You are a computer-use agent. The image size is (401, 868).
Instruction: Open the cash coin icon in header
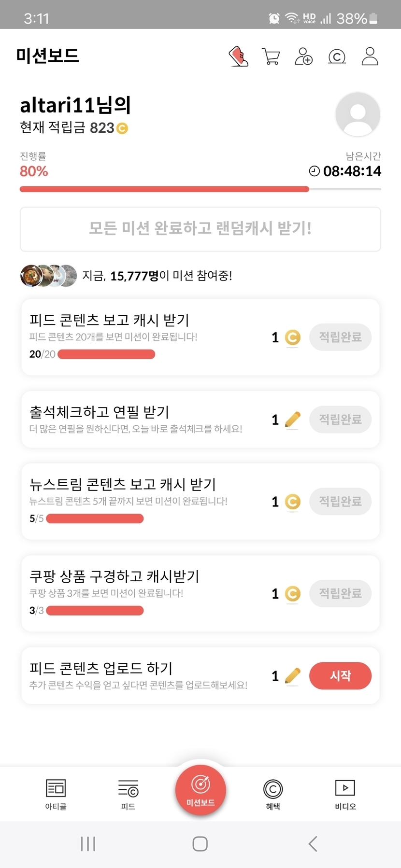pyautogui.click(x=337, y=56)
